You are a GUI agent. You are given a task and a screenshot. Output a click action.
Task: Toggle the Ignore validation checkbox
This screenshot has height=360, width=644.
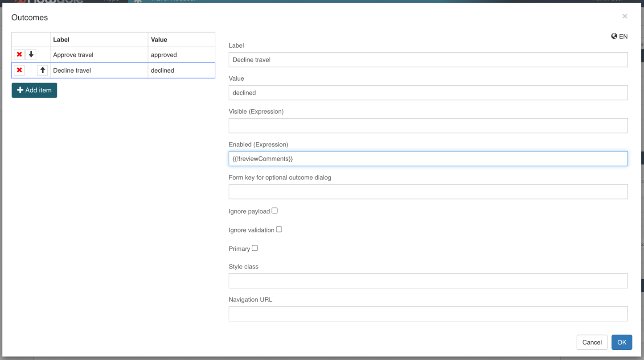coord(279,229)
